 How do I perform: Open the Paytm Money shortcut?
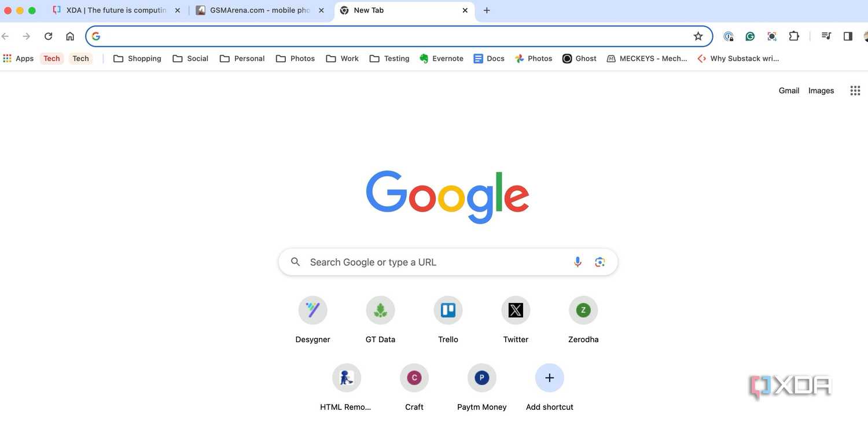482,387
